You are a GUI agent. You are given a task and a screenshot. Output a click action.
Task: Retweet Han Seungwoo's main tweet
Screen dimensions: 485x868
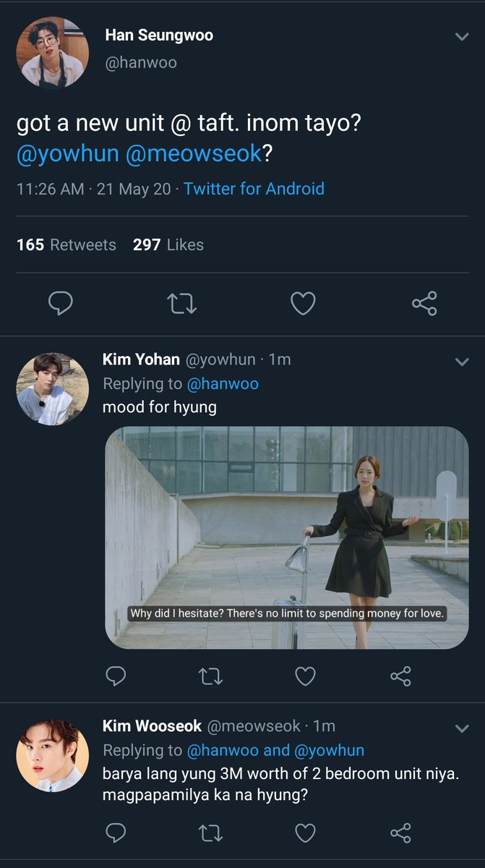point(181,304)
